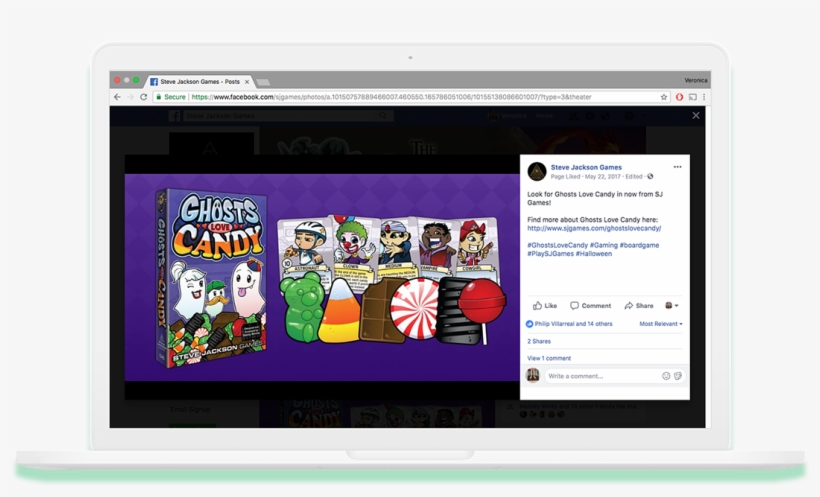Image resolution: width=820 pixels, height=497 pixels.
Task: Click the cast icon in toolbar
Action: tap(692, 97)
